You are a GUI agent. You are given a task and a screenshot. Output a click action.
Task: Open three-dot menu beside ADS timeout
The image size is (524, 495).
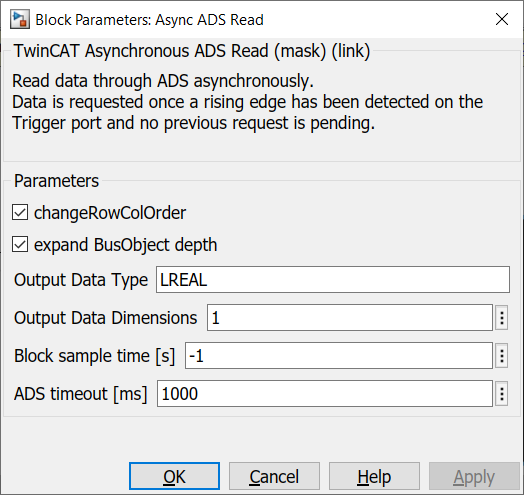501,394
